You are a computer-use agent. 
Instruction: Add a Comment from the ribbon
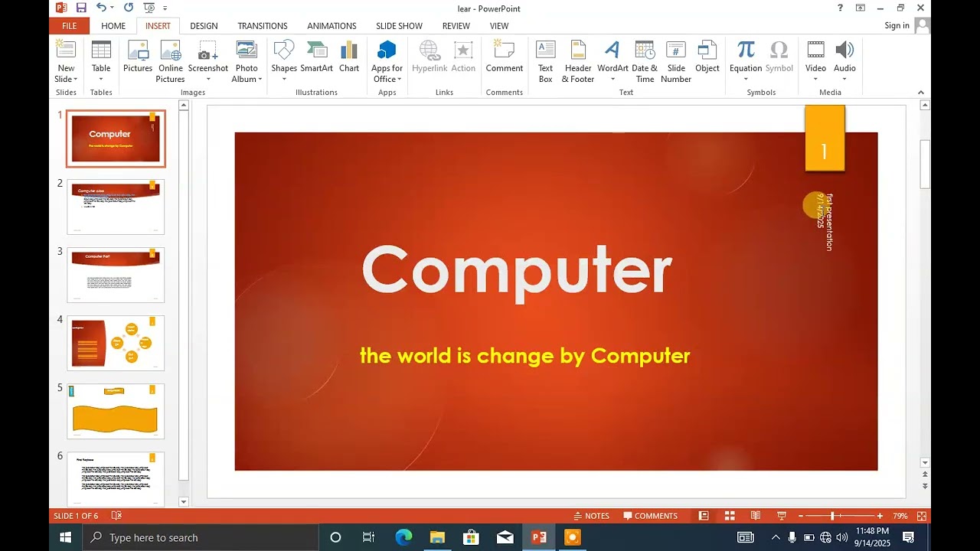pyautogui.click(x=505, y=57)
